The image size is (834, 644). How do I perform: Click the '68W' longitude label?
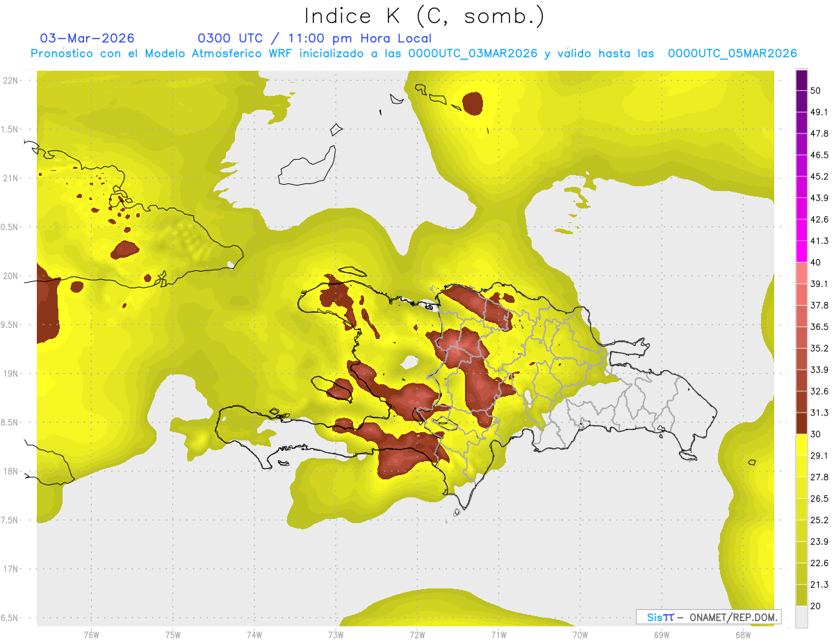[743, 634]
